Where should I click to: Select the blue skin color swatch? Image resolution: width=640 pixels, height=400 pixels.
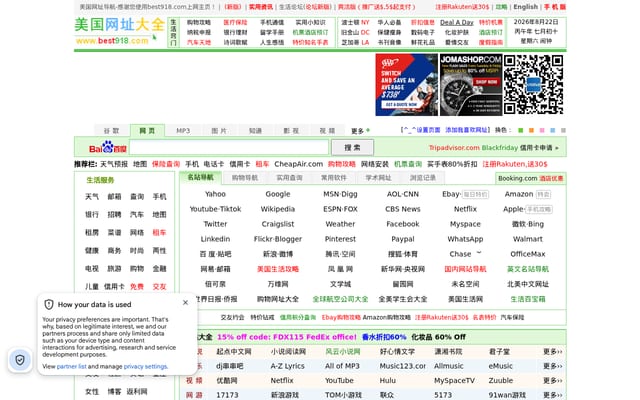(553, 131)
